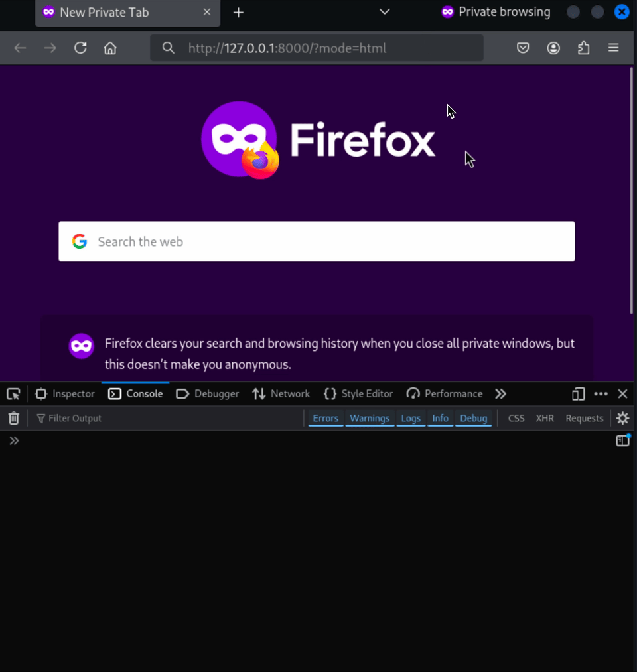Expand the hidden DevTools panels chevron

(500, 393)
